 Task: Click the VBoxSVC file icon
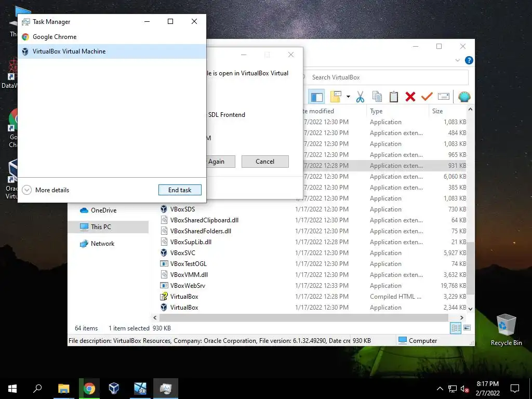[x=164, y=253]
